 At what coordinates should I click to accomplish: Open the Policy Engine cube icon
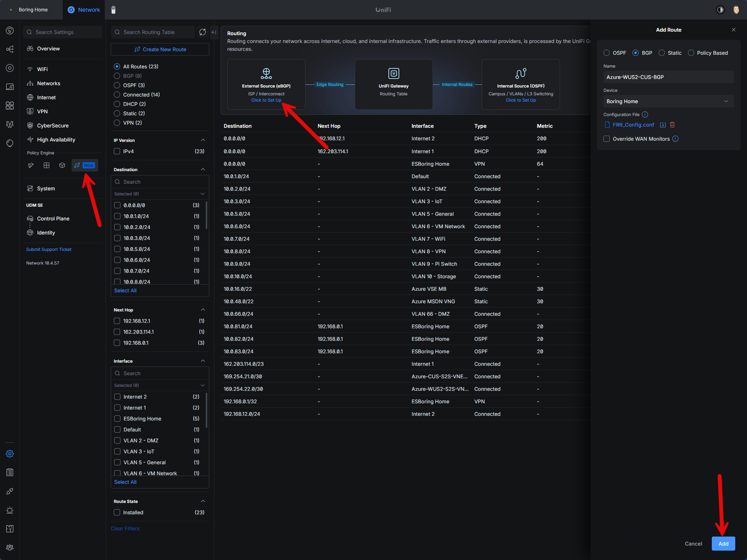62,165
